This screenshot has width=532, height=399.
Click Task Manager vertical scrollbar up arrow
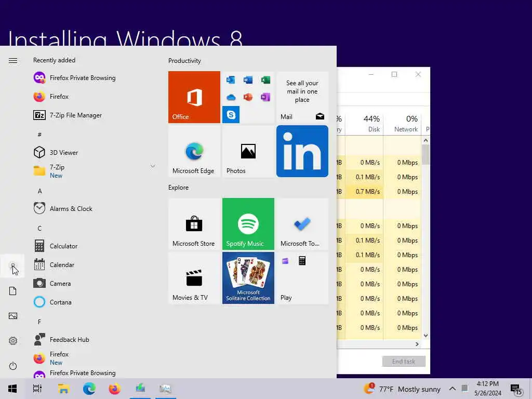[x=426, y=140]
